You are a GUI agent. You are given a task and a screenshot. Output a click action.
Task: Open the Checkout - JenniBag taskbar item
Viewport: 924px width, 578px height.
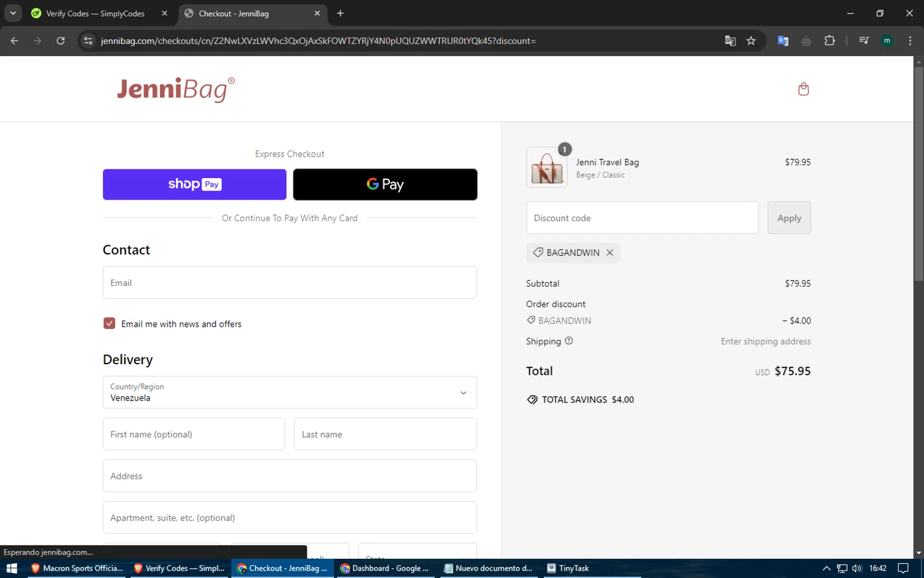click(x=283, y=568)
